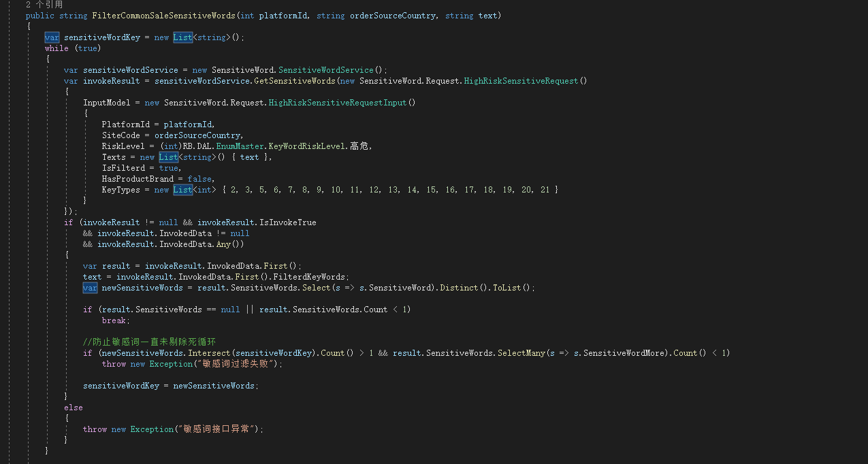This screenshot has width=868, height=464.
Task: Click the RiskLevel property
Action: pos(123,146)
